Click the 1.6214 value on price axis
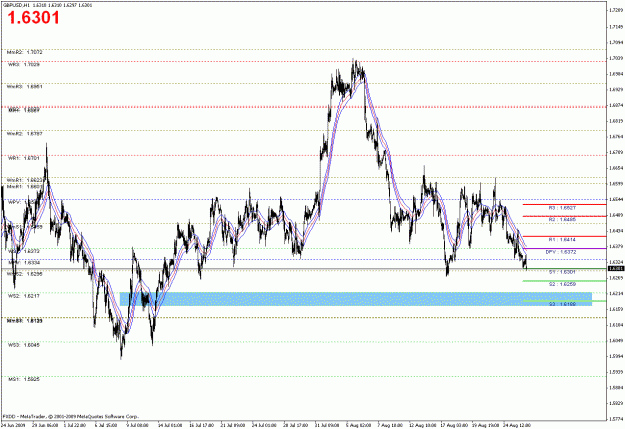The height and width of the screenshot is (429, 625). (616, 293)
